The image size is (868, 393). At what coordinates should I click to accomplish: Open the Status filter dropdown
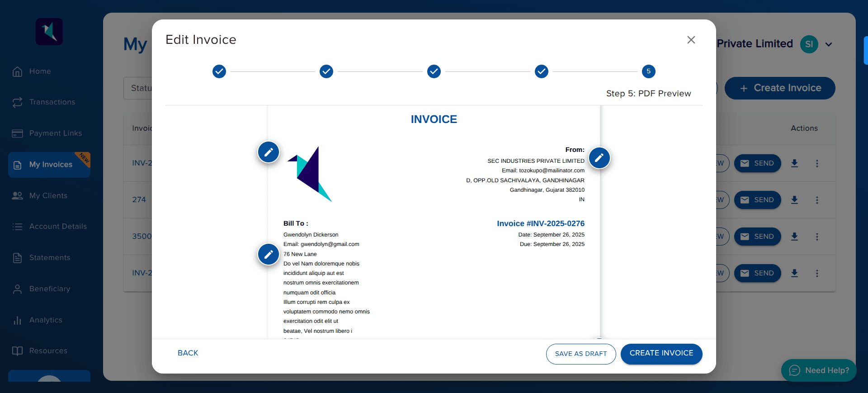coord(138,88)
